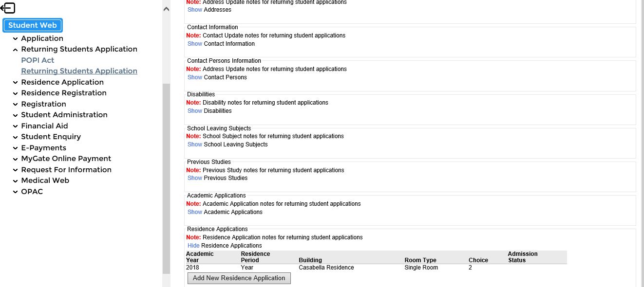Show the Contact Information details

click(194, 43)
